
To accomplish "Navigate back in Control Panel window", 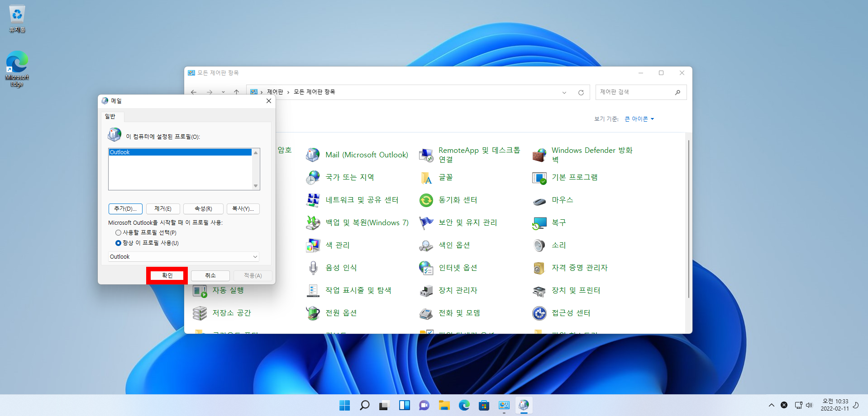I will 194,92.
